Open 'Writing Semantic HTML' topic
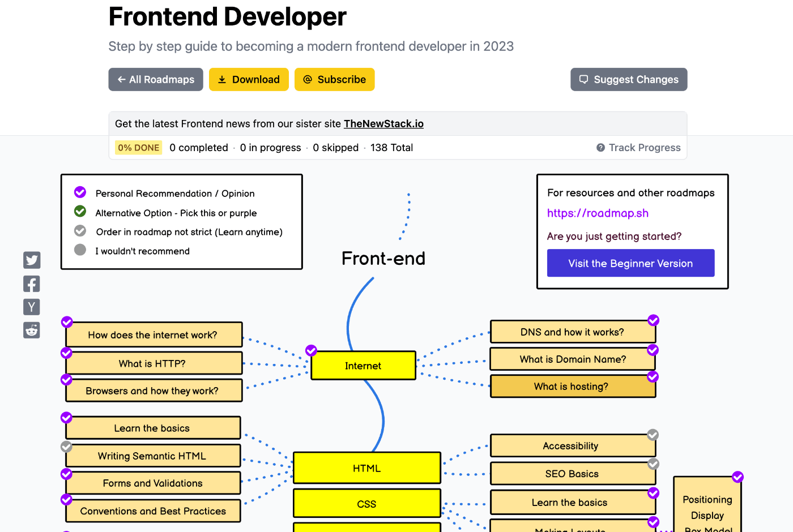 click(153, 456)
